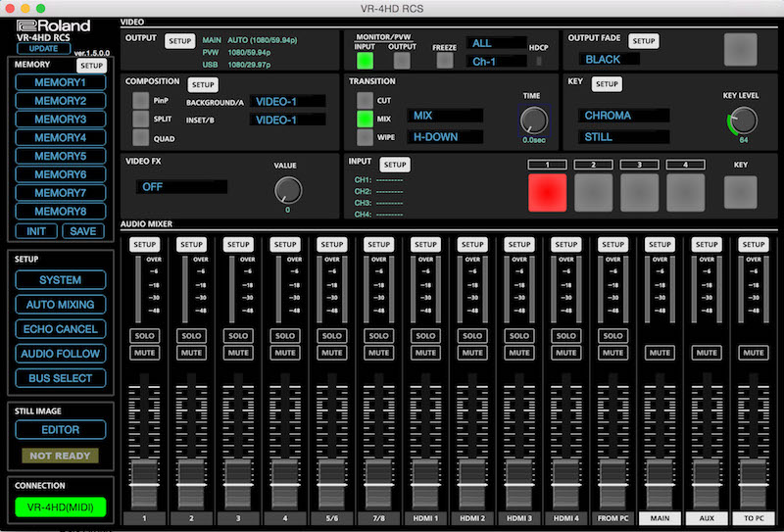Open the still image EDITOR
Viewport: 784px width, 532px height.
click(61, 430)
